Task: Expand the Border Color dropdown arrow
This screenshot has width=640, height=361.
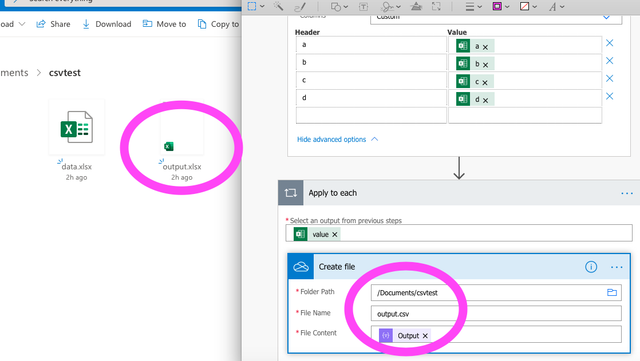Action: (507, 7)
